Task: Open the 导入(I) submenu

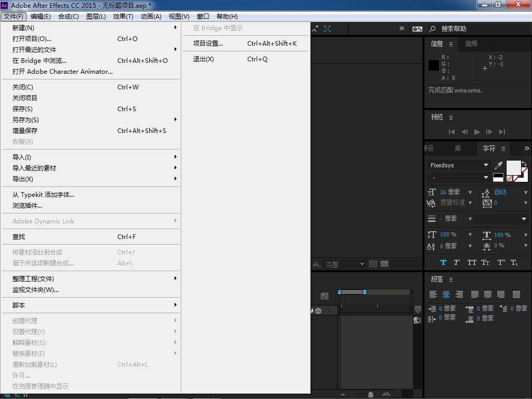Action: 91,157
